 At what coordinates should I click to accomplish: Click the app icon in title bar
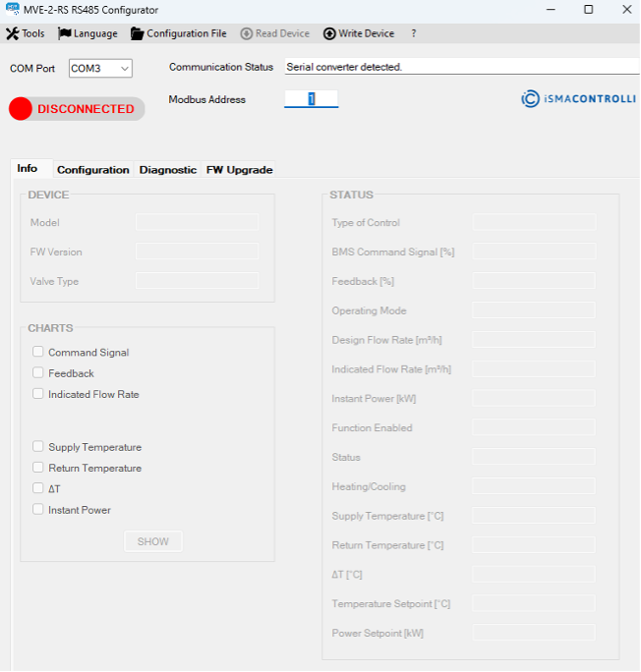[x=13, y=9]
